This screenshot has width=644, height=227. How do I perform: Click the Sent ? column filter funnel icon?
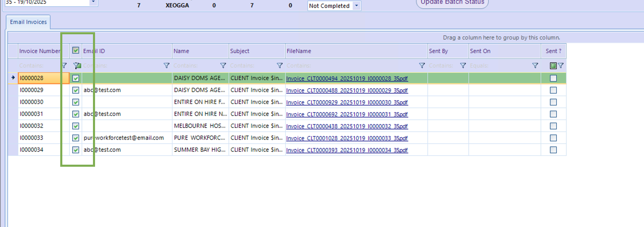[x=561, y=66]
